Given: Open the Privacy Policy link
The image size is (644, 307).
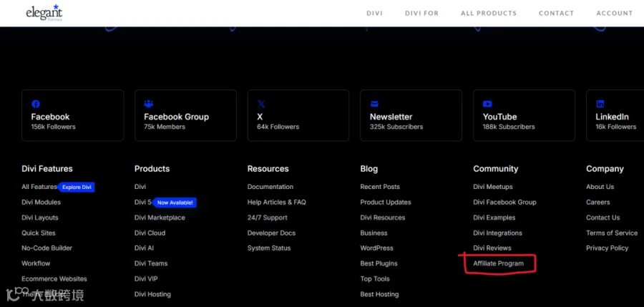Looking at the screenshot, I should (x=607, y=248).
